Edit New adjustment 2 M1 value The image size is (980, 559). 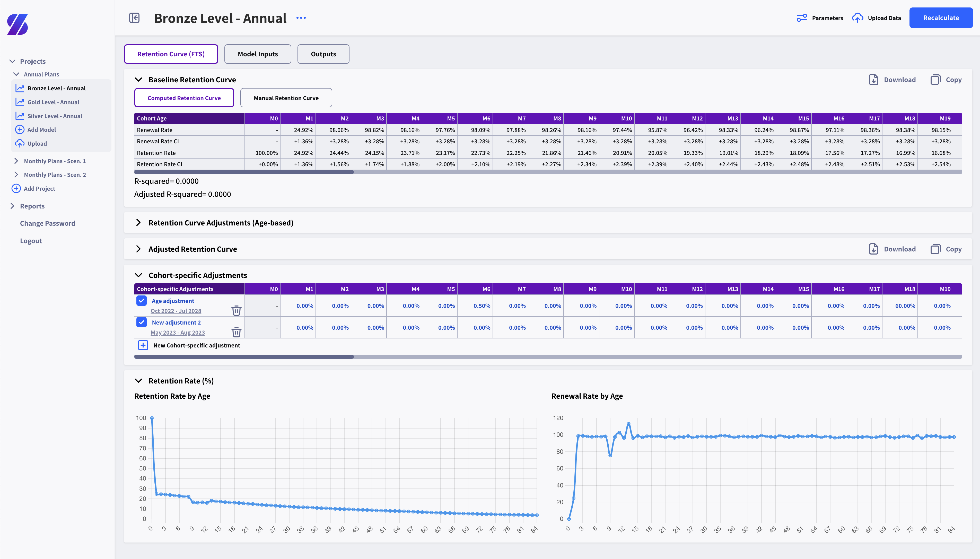click(298, 327)
